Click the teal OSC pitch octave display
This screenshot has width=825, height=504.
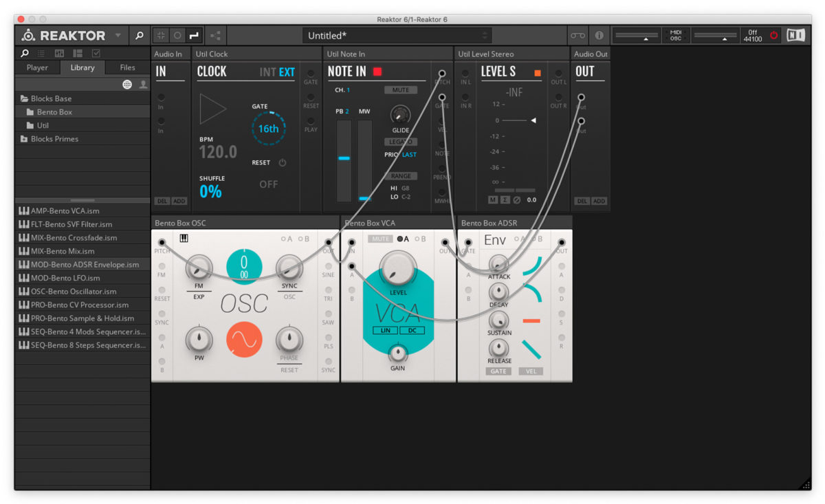pos(244,265)
